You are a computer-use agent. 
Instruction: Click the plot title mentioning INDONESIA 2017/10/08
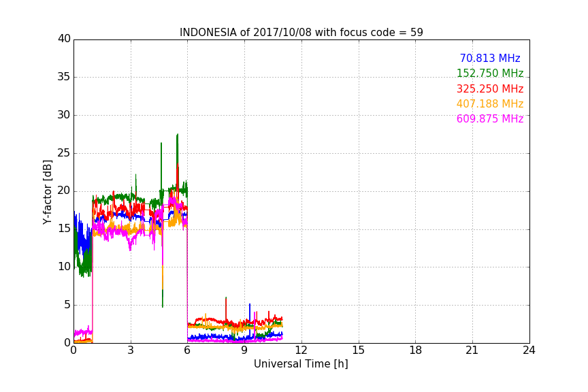click(x=301, y=33)
